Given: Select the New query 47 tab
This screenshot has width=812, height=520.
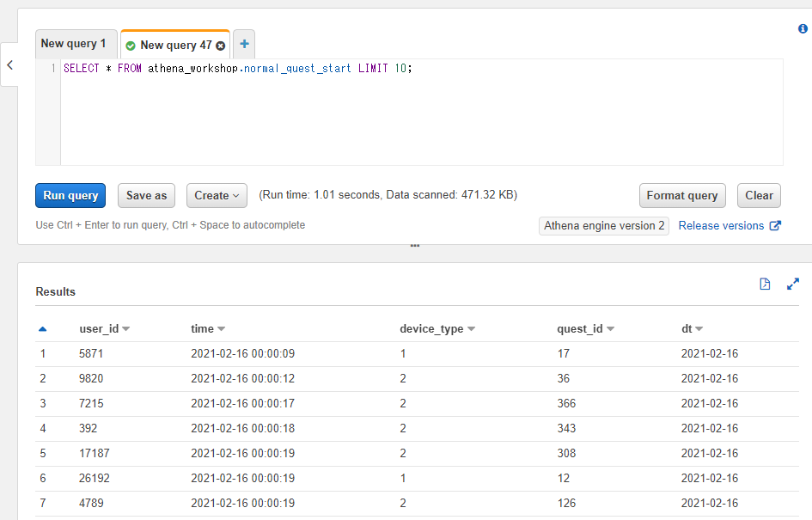Looking at the screenshot, I should point(175,45).
